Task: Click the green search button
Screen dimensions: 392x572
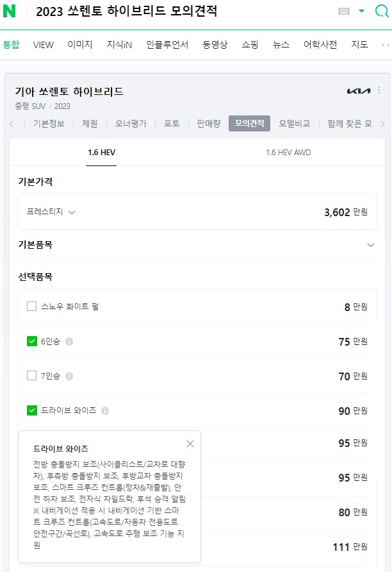Action: point(382,12)
